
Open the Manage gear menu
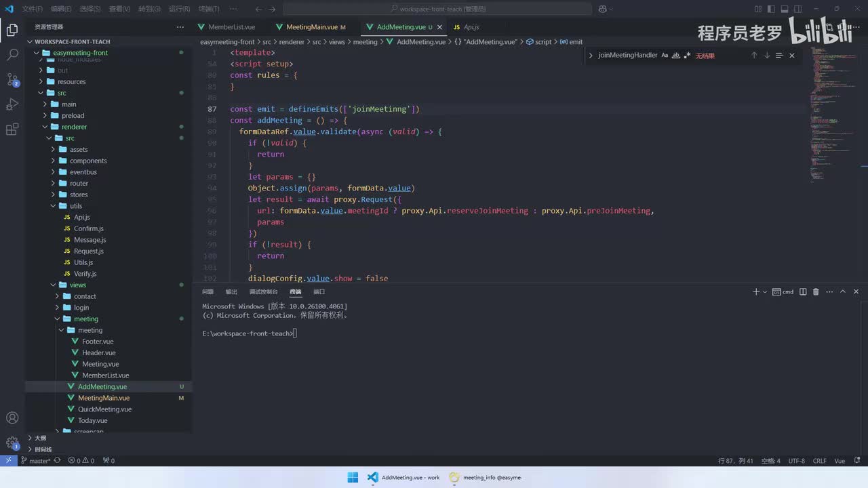pos(12,443)
